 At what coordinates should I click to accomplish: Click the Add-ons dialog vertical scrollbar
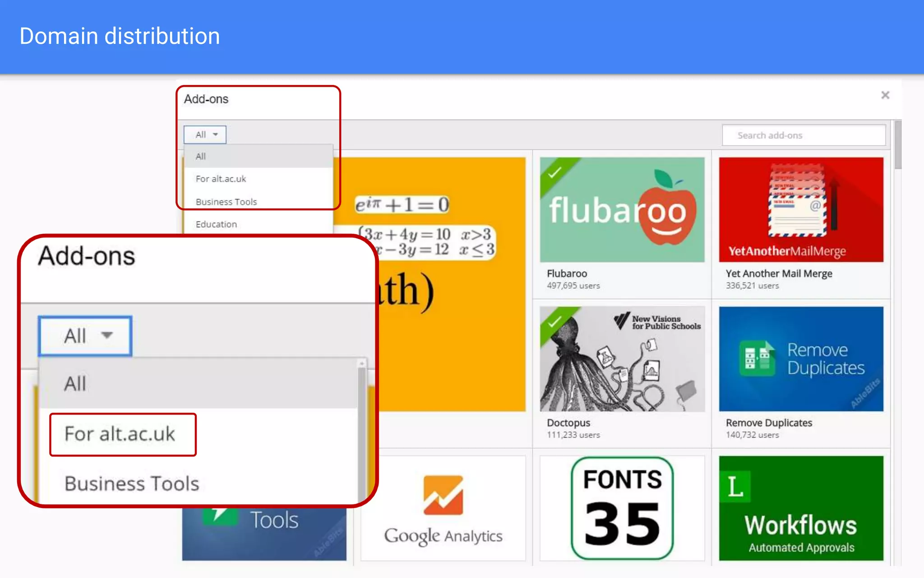pyautogui.click(x=898, y=144)
